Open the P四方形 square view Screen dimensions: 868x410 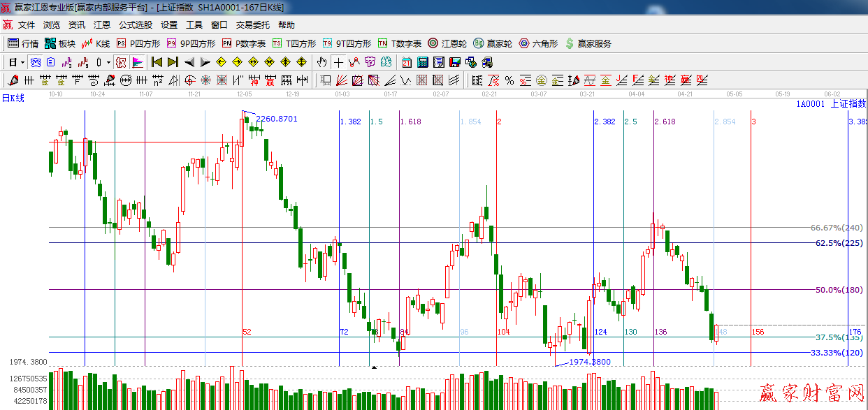point(138,43)
